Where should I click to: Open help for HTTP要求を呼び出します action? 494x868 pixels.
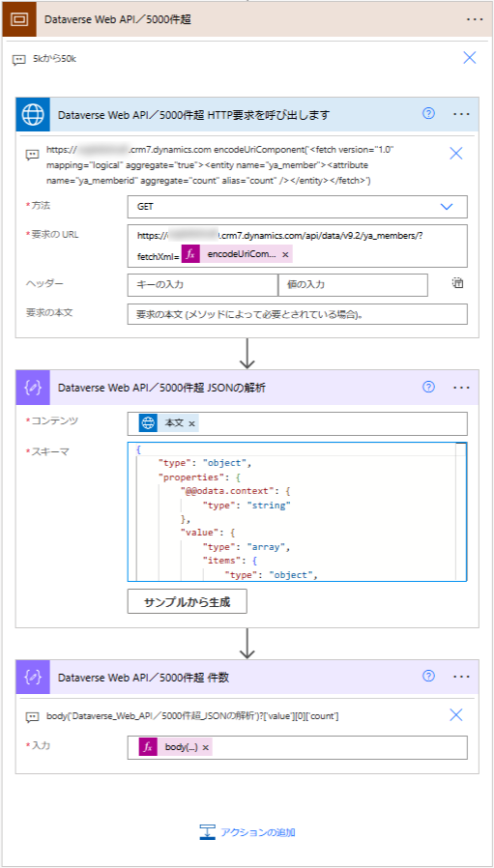pyautogui.click(x=428, y=113)
